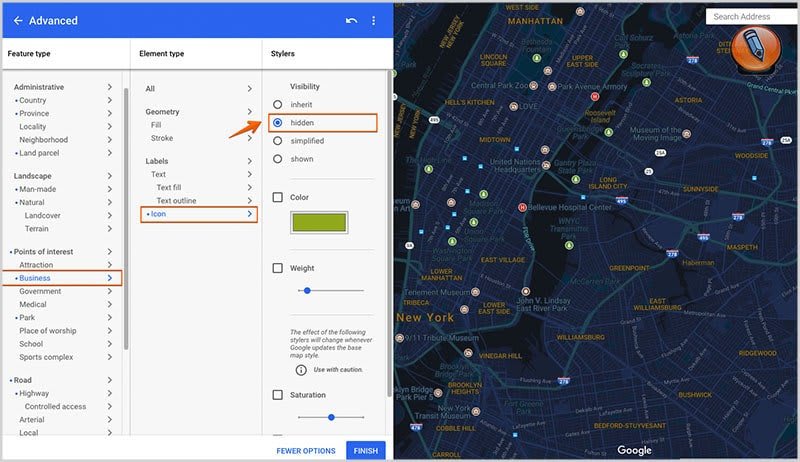Click FEWER OPTIONS

pos(306,451)
